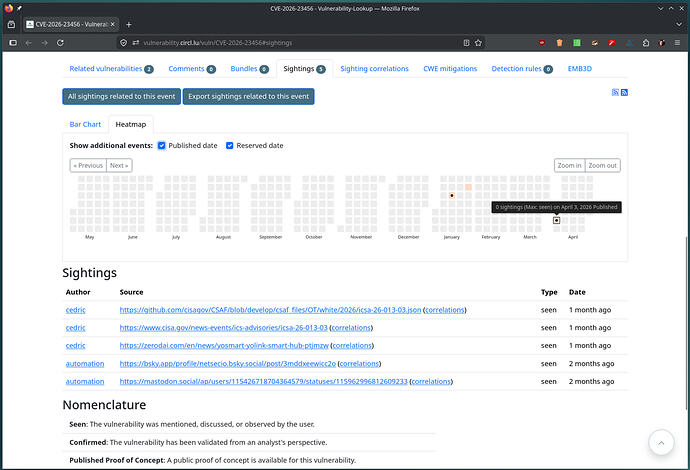This screenshot has width=690, height=470.
Task: Open the CWE mitigations tab
Action: coord(452,69)
